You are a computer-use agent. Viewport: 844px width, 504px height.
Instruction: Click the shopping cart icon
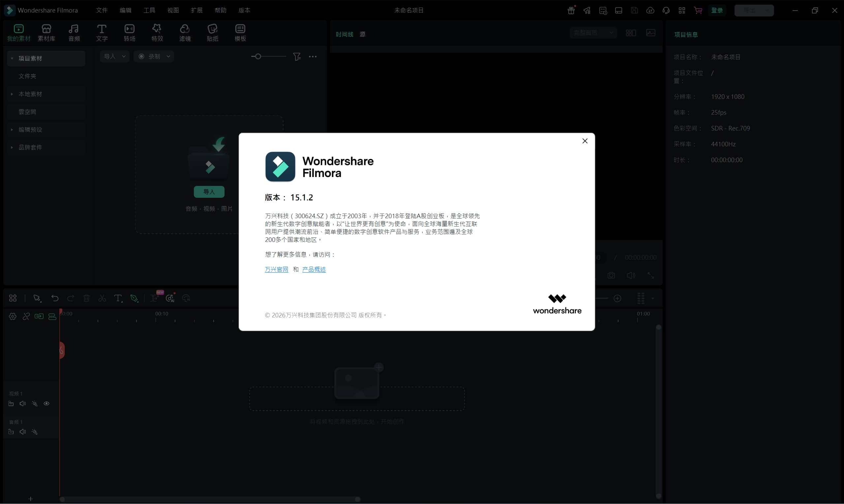click(x=698, y=10)
